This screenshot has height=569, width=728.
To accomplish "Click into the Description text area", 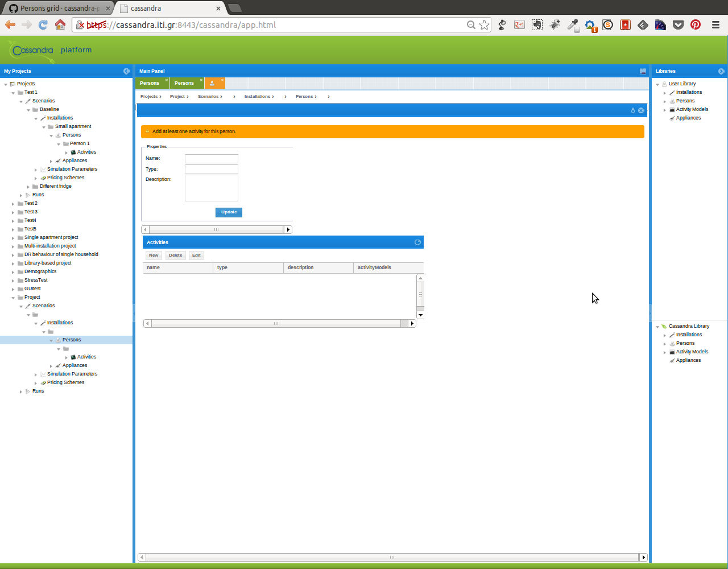I will point(212,188).
